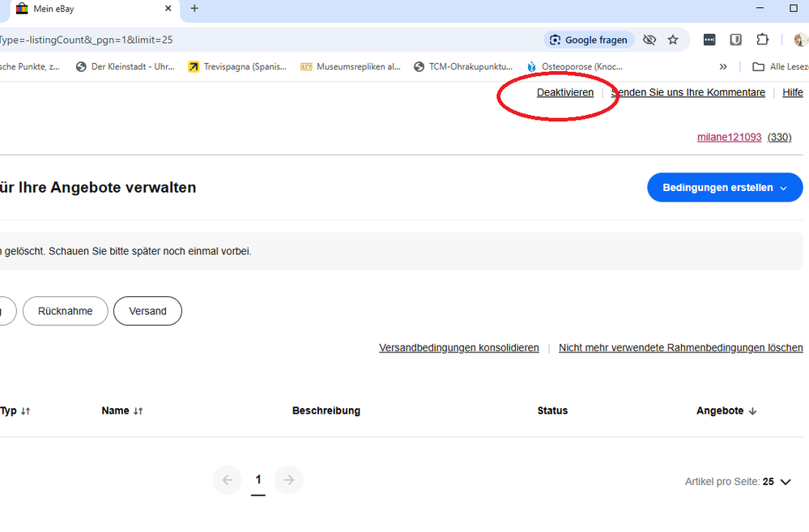
Task: Click the Deaktivieren link
Action: pyautogui.click(x=564, y=92)
